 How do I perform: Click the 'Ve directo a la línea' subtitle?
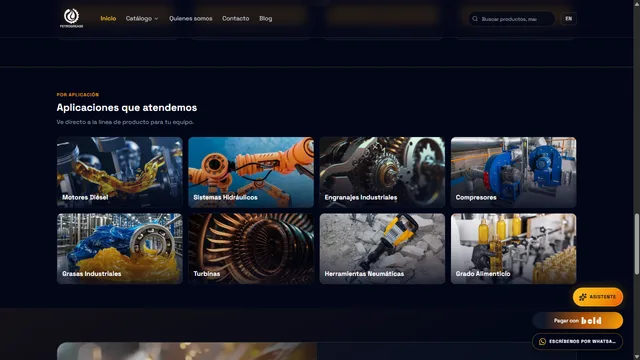125,122
